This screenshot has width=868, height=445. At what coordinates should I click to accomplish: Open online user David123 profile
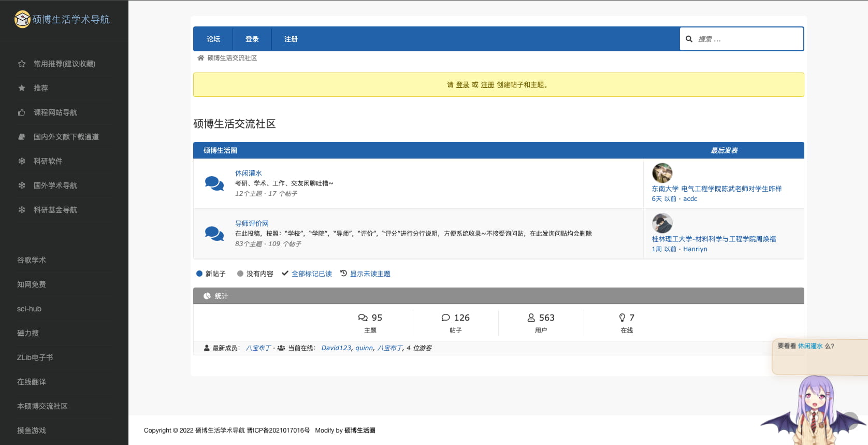[x=336, y=348]
